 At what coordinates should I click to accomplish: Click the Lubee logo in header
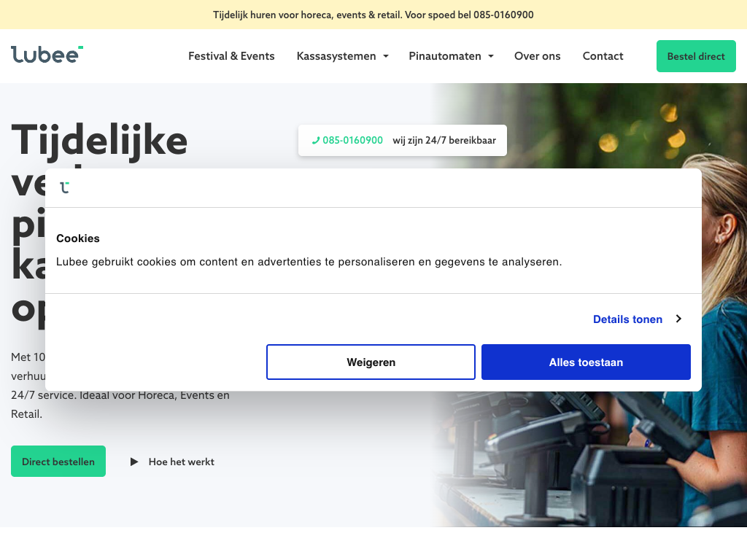[x=47, y=55]
